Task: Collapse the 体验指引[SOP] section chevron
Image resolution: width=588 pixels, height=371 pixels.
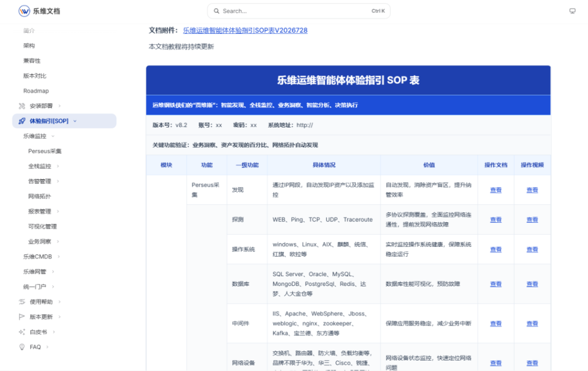Action: [75, 121]
